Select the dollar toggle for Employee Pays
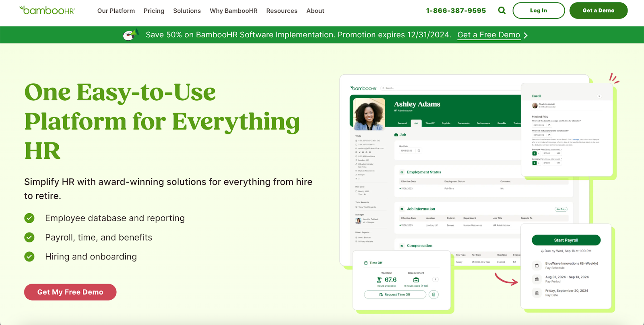 pos(535,153)
